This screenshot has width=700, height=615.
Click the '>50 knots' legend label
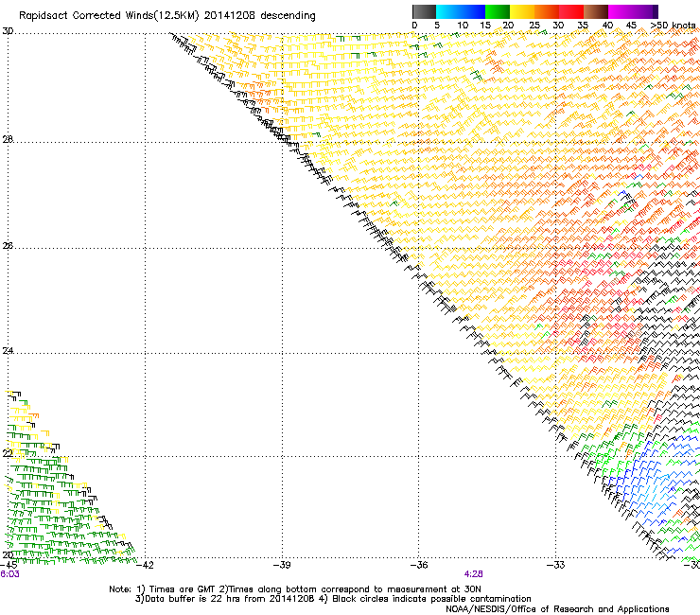pyautogui.click(x=674, y=26)
